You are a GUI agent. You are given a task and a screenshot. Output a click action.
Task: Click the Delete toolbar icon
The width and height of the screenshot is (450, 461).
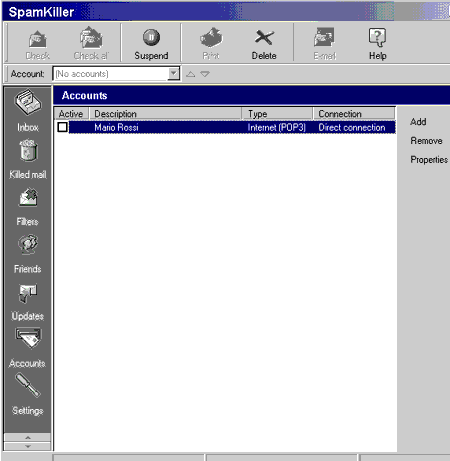pos(264,44)
